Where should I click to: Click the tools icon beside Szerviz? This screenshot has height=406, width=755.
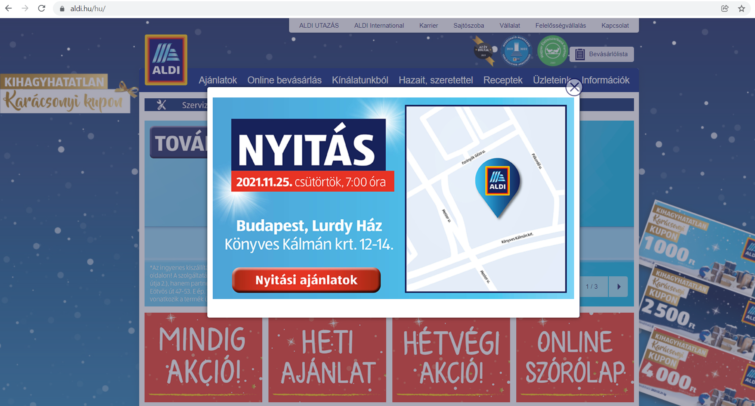(x=162, y=105)
